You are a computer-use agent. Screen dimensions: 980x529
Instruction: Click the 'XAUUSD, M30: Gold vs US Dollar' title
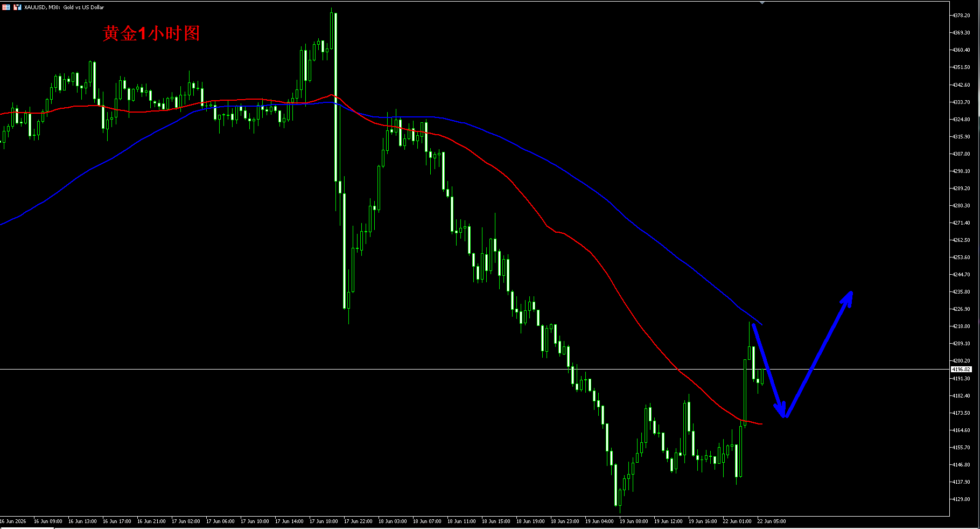click(64, 8)
